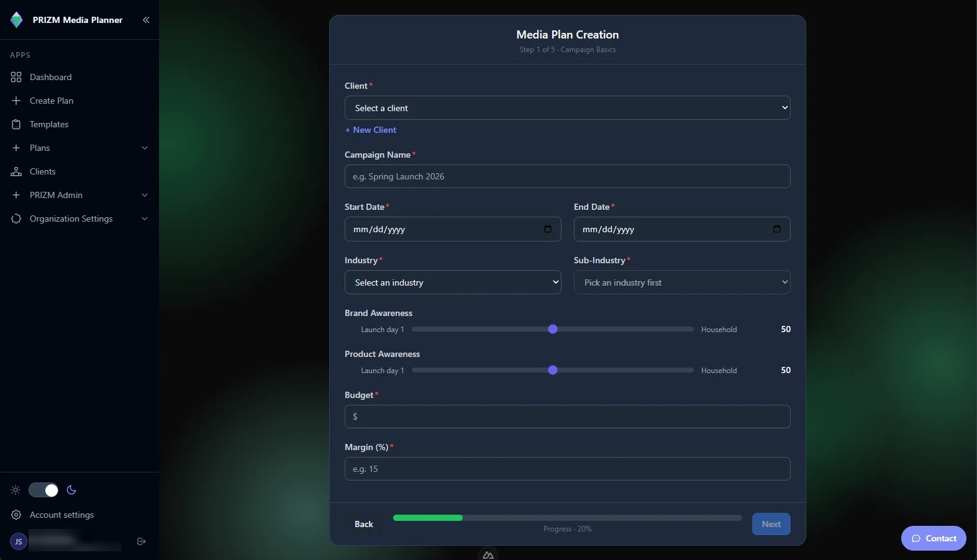The width and height of the screenshot is (977, 560).
Task: Click the Templates clipboard icon
Action: click(x=16, y=124)
